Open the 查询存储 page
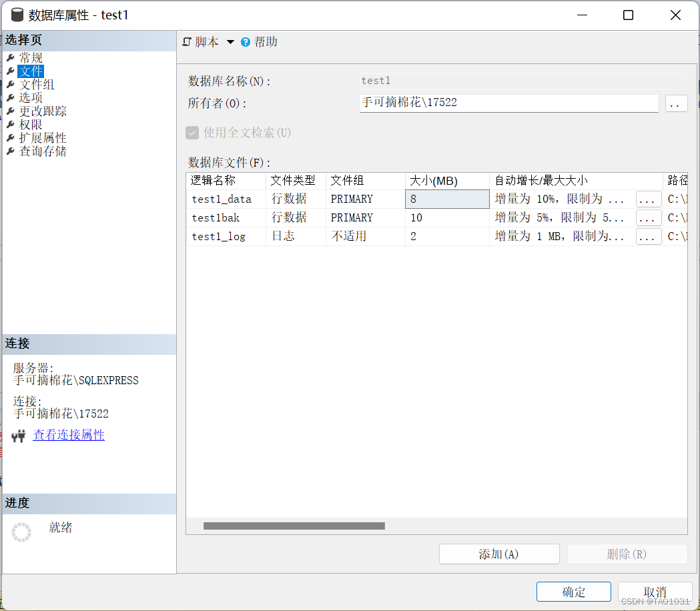This screenshot has height=611, width=700. pyautogui.click(x=43, y=151)
